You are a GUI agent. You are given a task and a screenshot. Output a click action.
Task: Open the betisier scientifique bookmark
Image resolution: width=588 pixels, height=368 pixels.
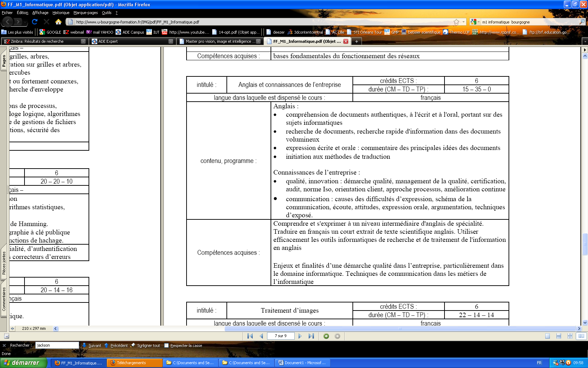pyautogui.click(x=421, y=32)
